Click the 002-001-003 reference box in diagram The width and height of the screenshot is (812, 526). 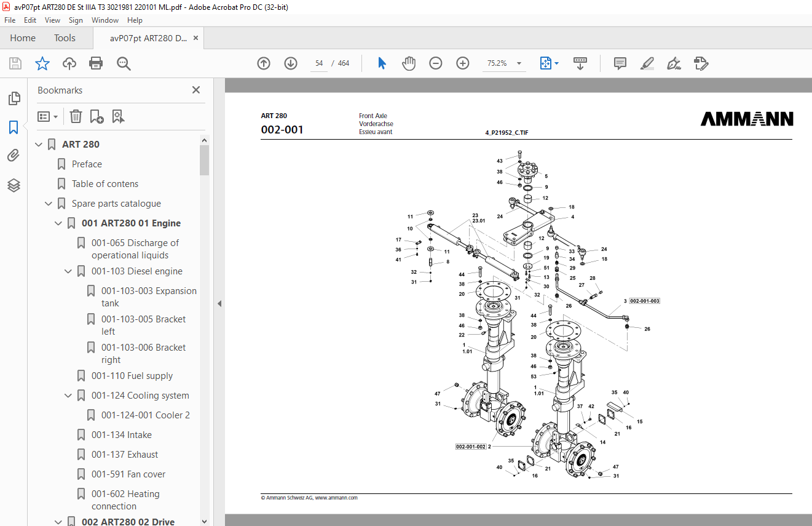(x=645, y=301)
